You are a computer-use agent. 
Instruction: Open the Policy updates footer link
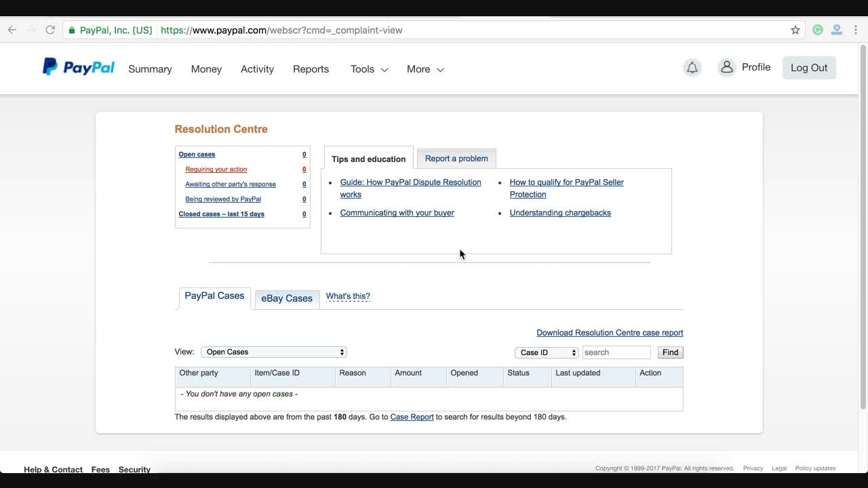point(815,468)
